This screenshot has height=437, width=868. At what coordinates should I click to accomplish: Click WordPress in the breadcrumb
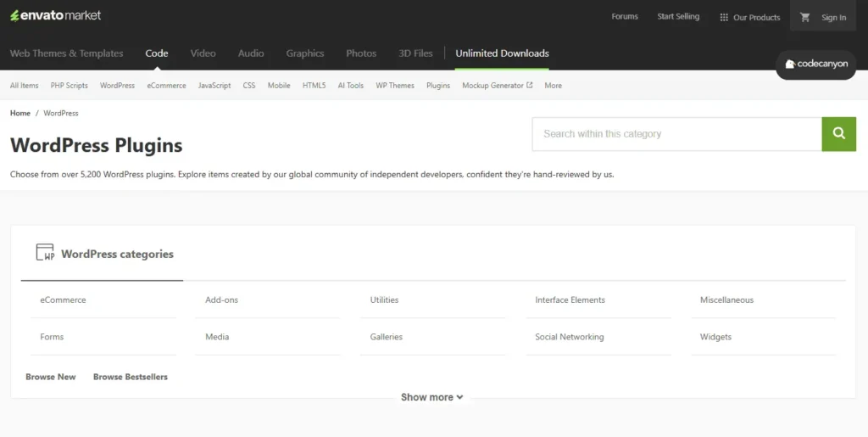[x=61, y=113]
